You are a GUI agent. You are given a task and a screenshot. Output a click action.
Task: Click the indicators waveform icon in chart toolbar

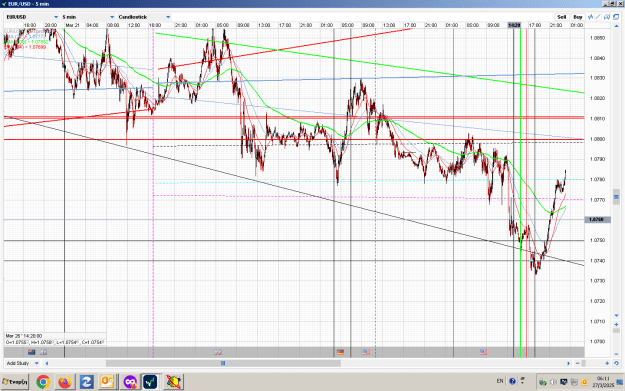(590, 17)
